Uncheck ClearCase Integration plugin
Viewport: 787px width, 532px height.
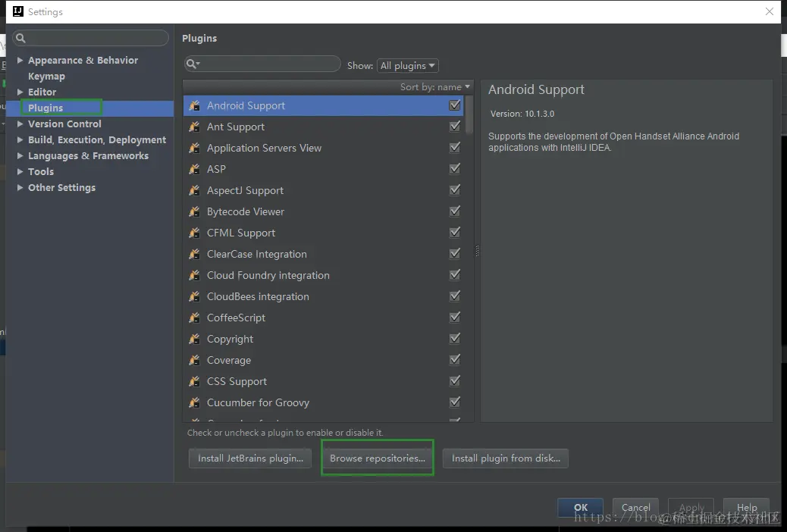click(x=455, y=253)
